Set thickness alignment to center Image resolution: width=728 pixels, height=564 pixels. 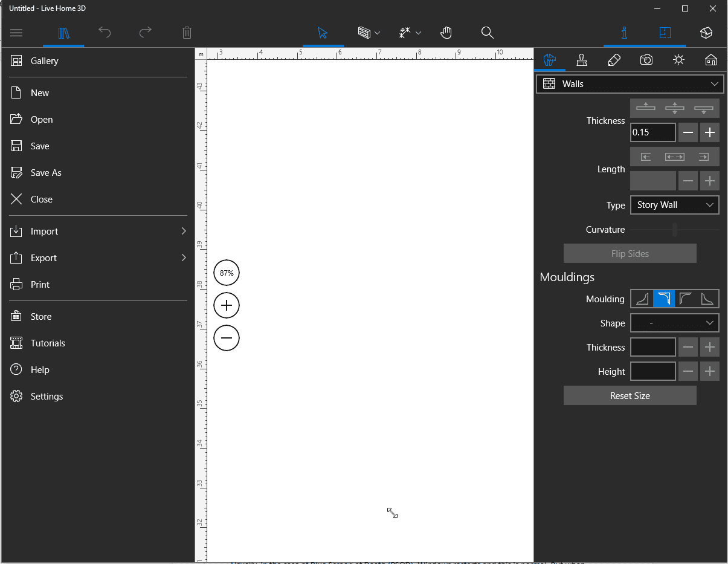pyautogui.click(x=674, y=108)
